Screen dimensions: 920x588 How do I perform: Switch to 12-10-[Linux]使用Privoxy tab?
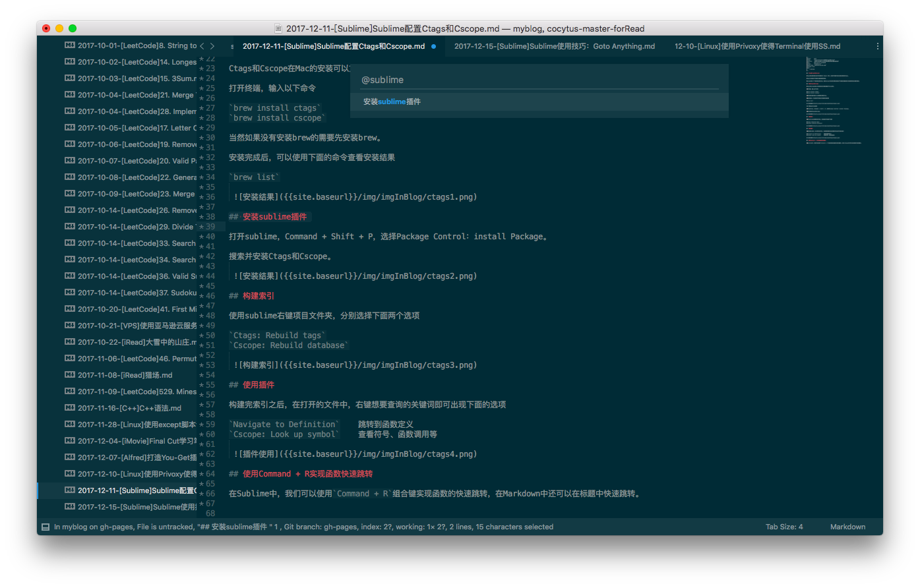click(757, 46)
